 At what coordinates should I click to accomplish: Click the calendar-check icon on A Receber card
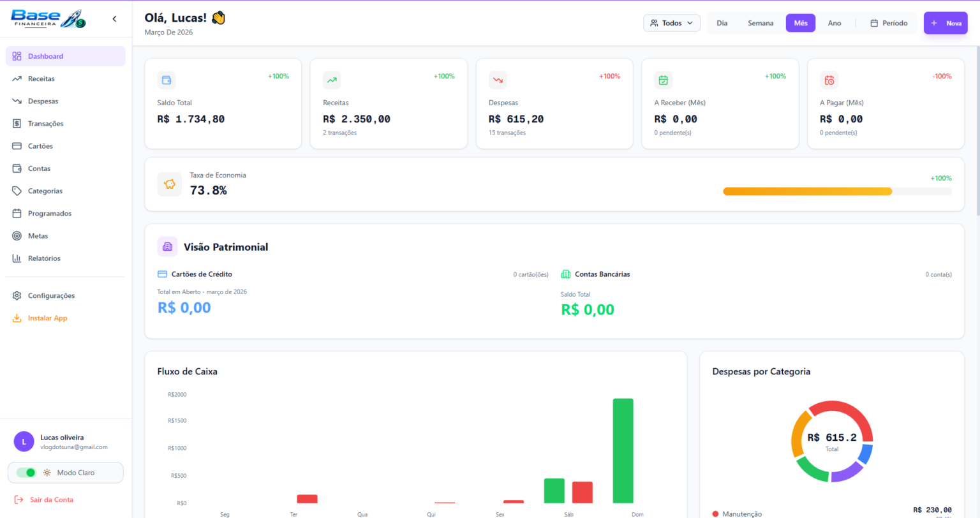tap(663, 80)
